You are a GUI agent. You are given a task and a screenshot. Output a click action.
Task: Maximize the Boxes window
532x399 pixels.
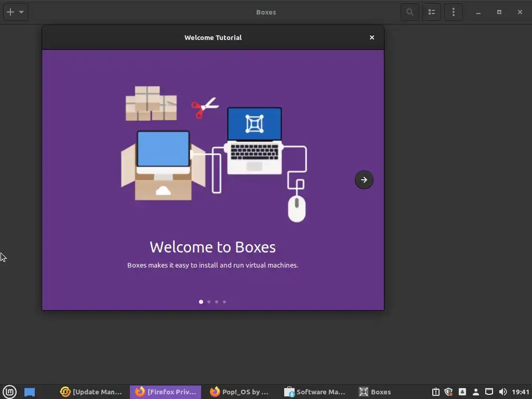point(499,12)
